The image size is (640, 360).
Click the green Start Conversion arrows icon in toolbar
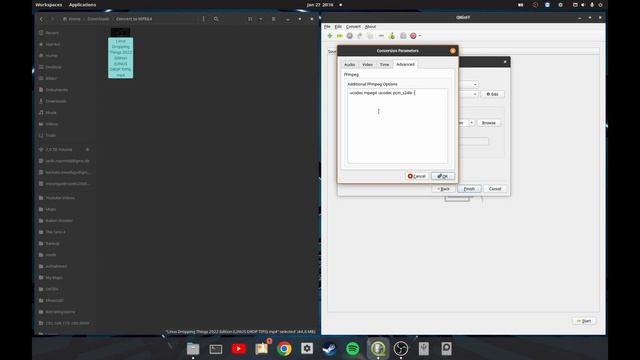pos(340,36)
